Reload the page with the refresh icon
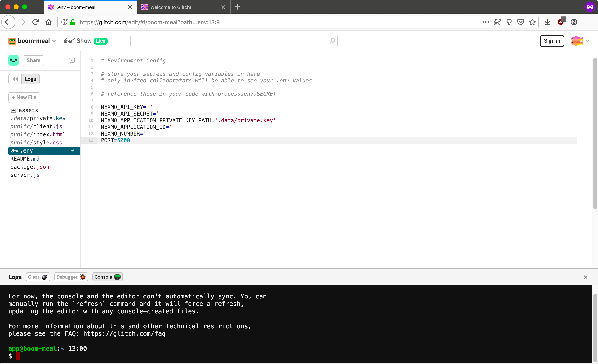598x364 pixels. tap(36, 22)
